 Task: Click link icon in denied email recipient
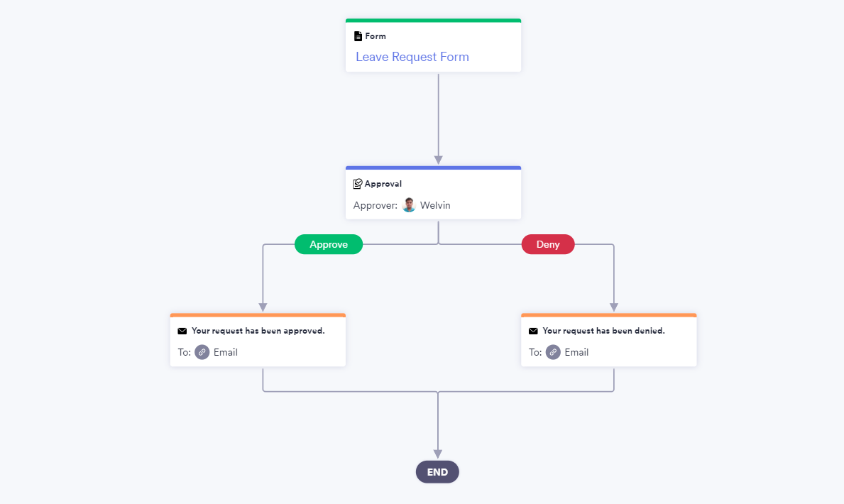tap(553, 352)
